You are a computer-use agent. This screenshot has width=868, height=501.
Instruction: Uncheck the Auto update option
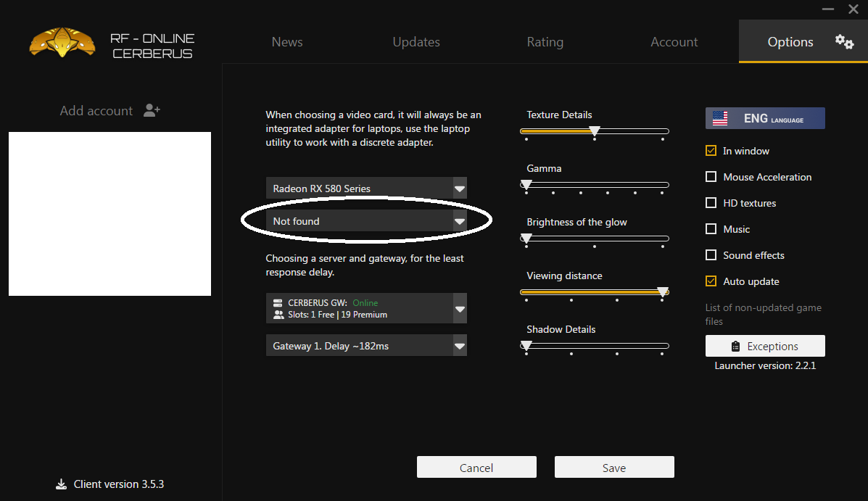click(711, 281)
